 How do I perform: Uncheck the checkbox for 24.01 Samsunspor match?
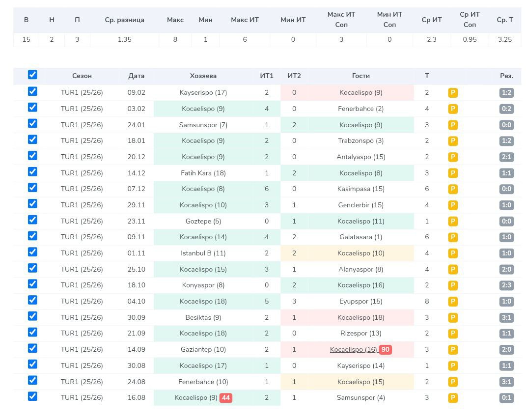pyautogui.click(x=32, y=124)
